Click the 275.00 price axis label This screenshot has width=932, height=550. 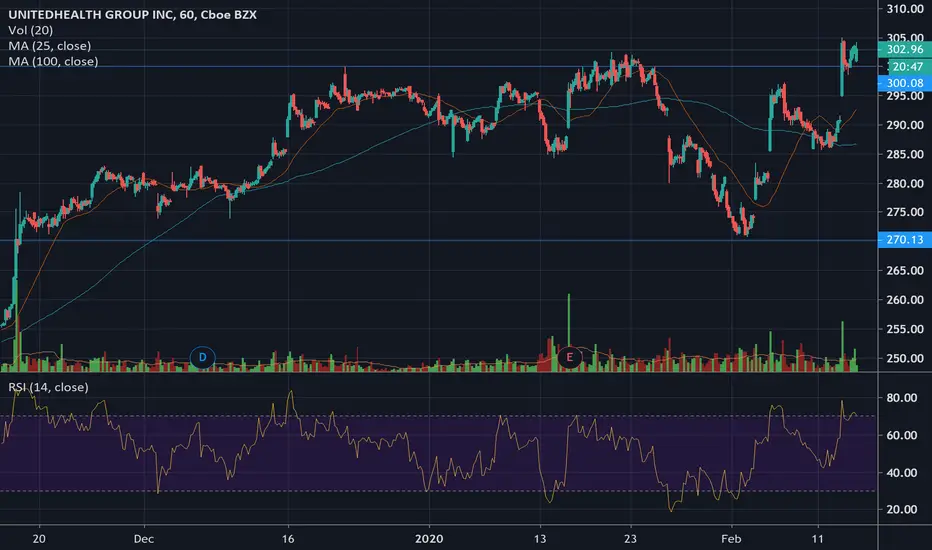tap(905, 212)
